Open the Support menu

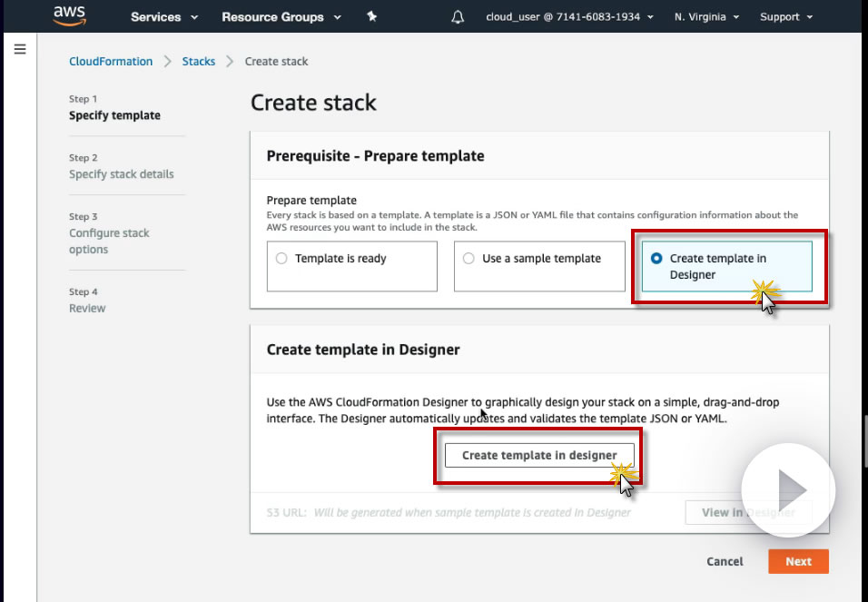click(785, 16)
